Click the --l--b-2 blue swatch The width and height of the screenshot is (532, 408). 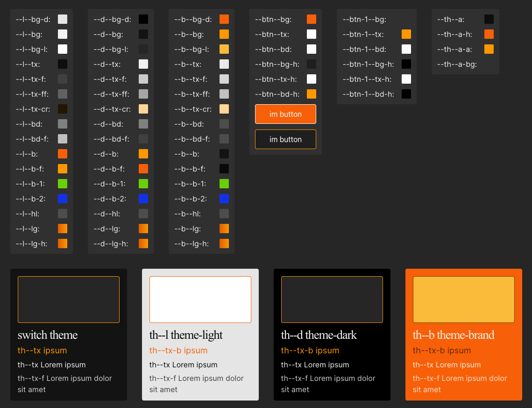[62, 199]
